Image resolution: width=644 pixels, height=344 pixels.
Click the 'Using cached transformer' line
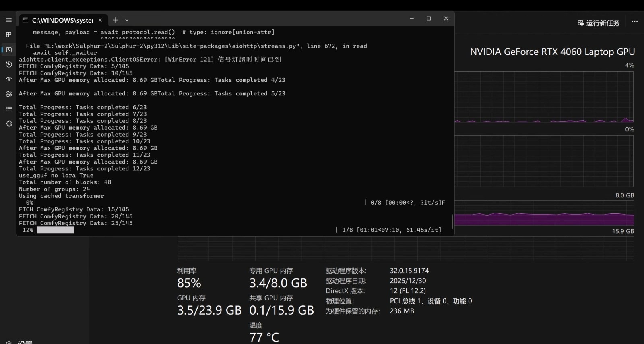pyautogui.click(x=61, y=196)
